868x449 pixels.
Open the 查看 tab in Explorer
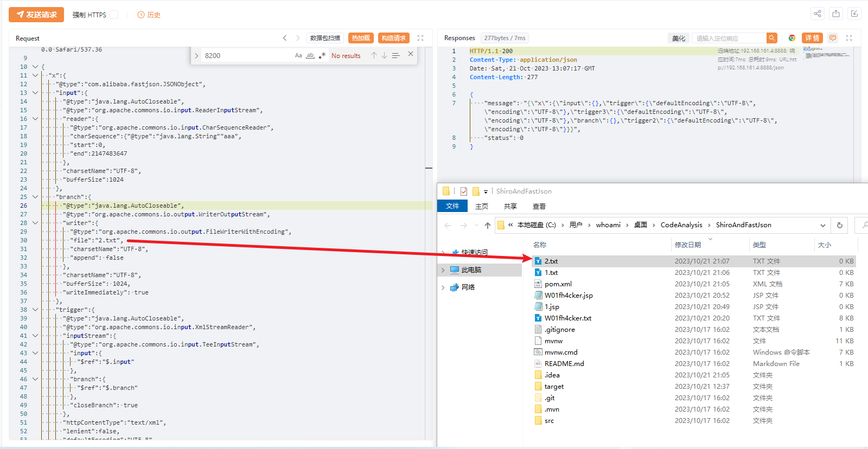click(539, 206)
